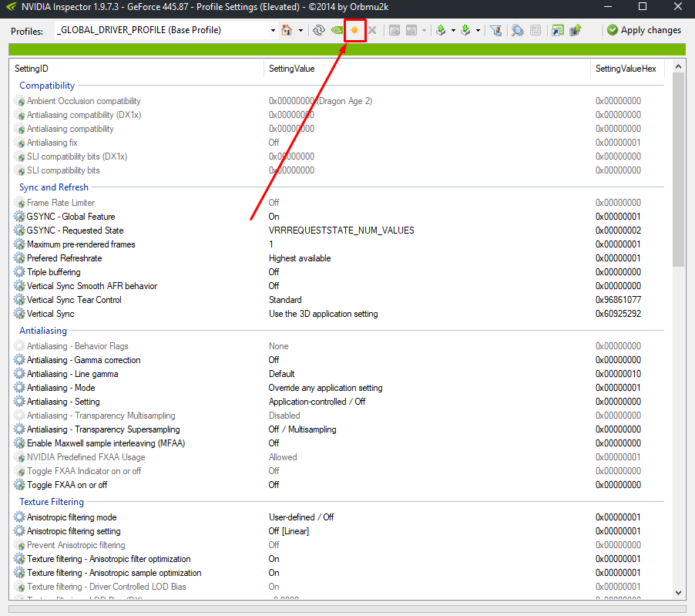Open the bit value editor grid icon
Screen dimensions: 695x616
click(536, 30)
